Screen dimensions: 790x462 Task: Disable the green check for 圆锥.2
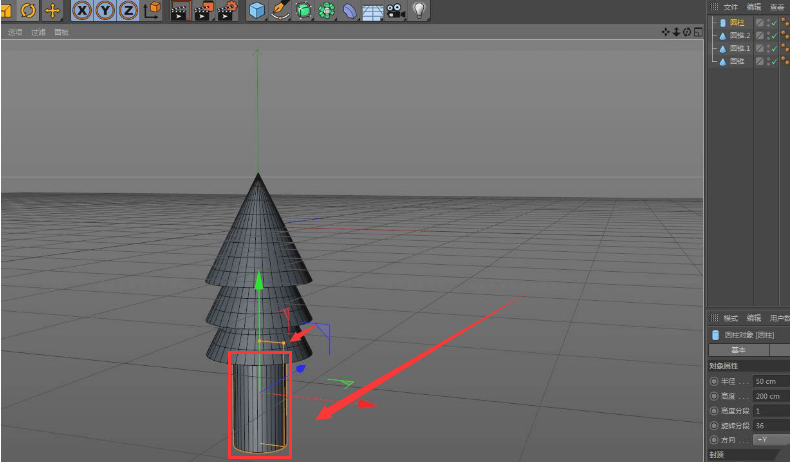coord(774,36)
